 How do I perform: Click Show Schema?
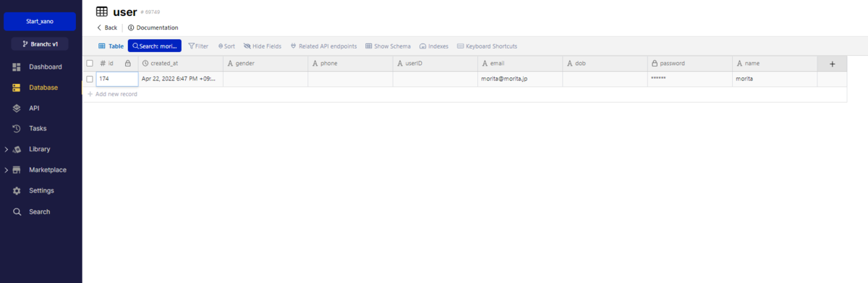click(x=388, y=46)
